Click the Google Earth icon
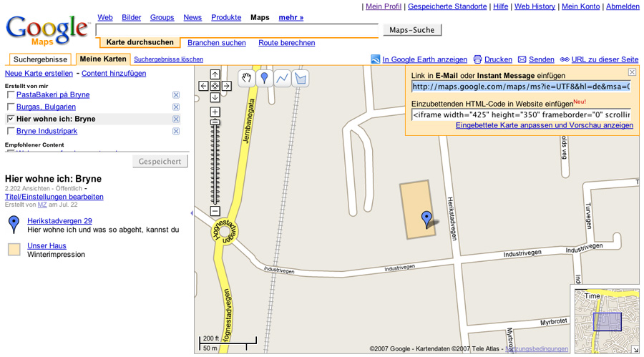 click(x=376, y=59)
